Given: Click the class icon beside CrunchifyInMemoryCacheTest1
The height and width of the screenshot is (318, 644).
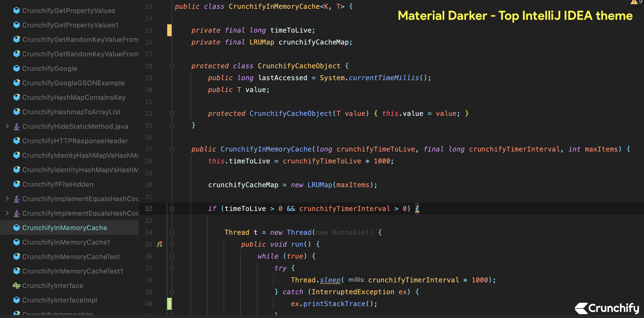Looking at the screenshot, I should (17, 271).
